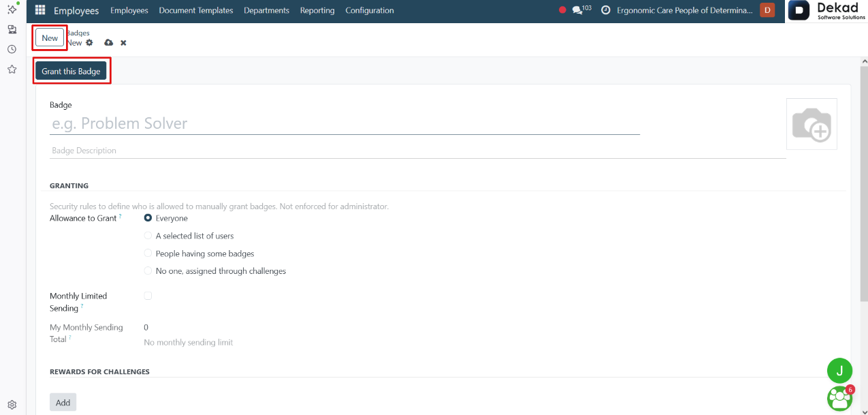The image size is (868, 415).
Task: Open the apps grid menu icon
Action: (40, 10)
